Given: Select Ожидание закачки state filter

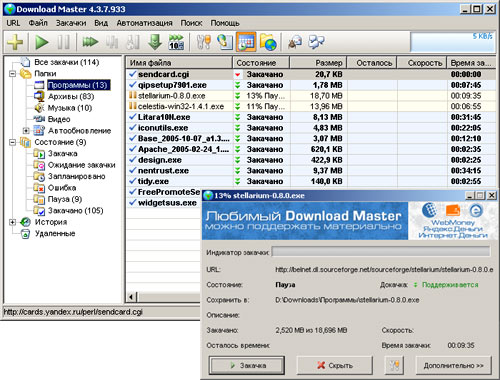Looking at the screenshot, I should (x=81, y=165).
